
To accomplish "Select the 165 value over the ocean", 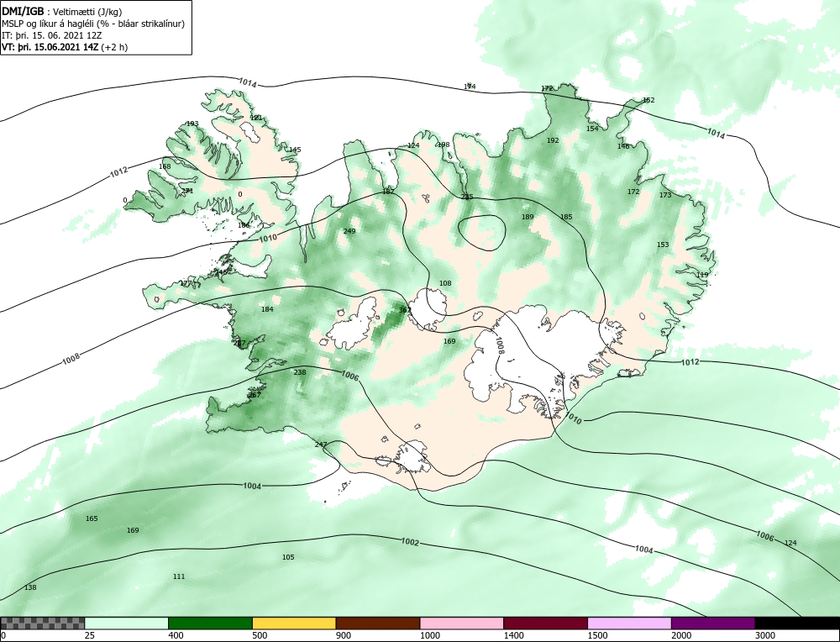I will [x=92, y=518].
